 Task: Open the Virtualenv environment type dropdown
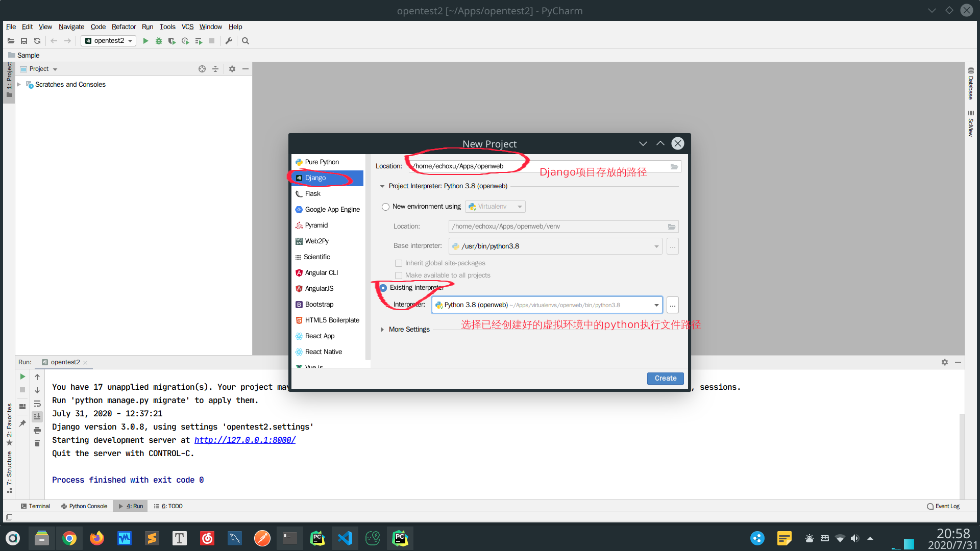tap(495, 207)
